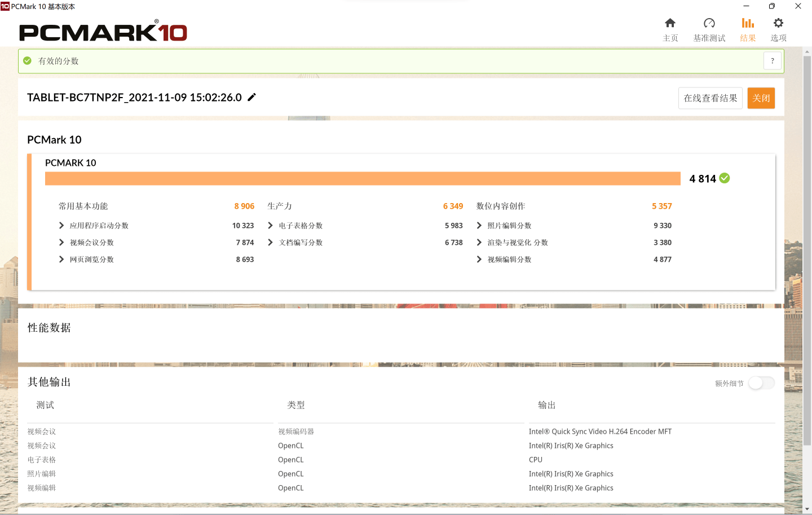
Task: Expand 网页浏览分数 row
Action: click(x=61, y=259)
